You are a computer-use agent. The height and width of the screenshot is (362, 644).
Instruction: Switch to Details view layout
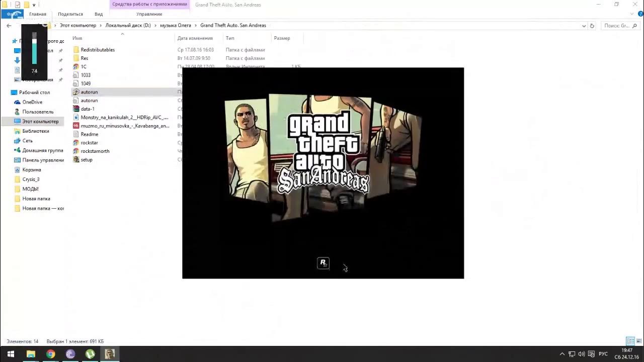pos(630,341)
